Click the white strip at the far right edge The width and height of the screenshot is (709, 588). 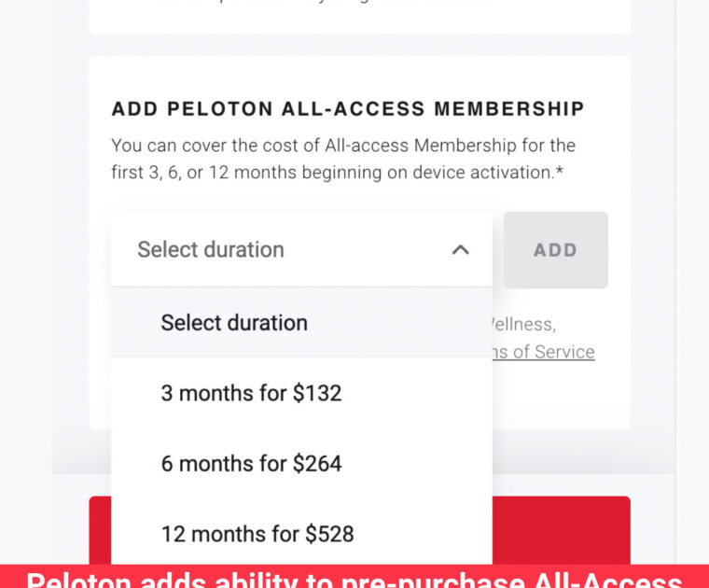(x=692, y=280)
